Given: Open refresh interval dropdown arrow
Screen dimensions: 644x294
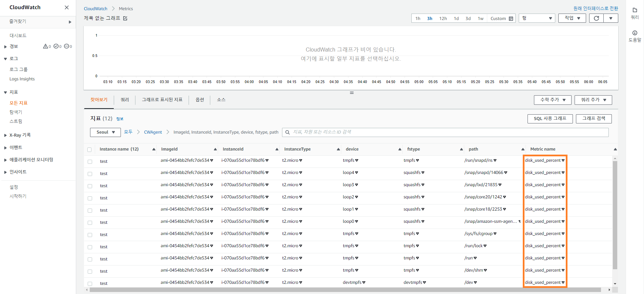Looking at the screenshot, I should 611,18.
